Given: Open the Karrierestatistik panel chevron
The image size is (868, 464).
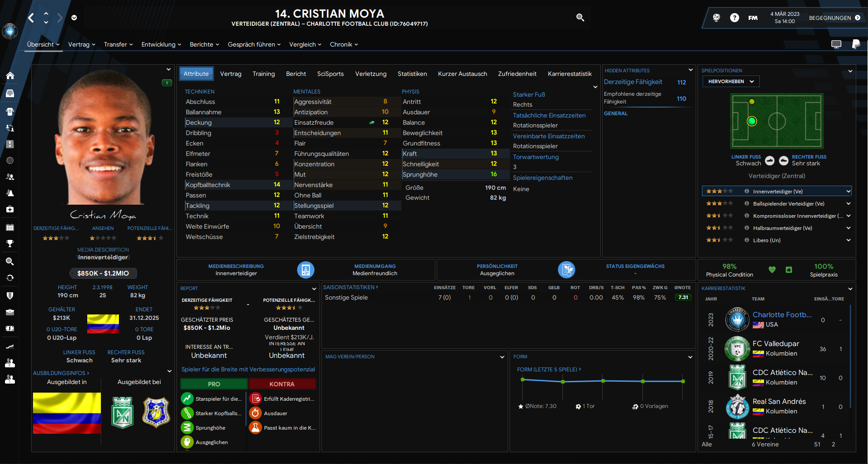Looking at the screenshot, I should tap(850, 289).
